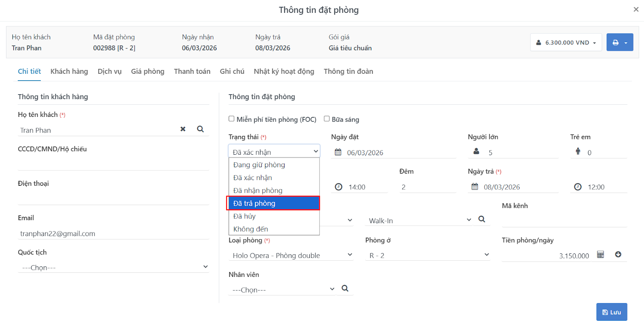The width and height of the screenshot is (644, 328).
Task: Click the Trẻ em count field
Action: tap(605, 152)
